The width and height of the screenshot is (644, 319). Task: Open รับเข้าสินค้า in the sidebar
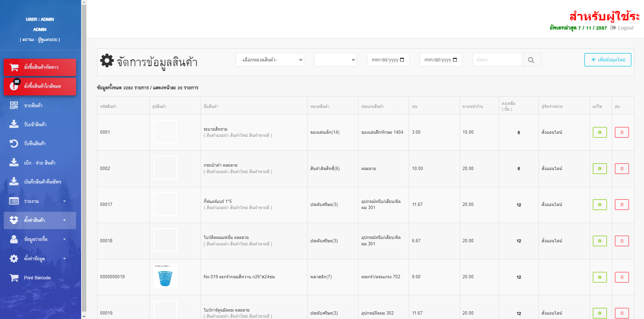(x=35, y=125)
